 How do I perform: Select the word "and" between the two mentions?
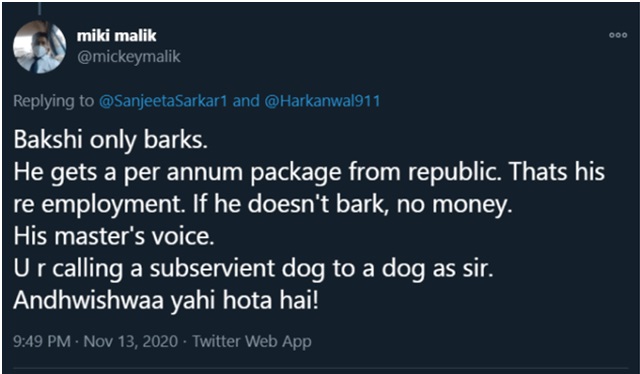246,101
